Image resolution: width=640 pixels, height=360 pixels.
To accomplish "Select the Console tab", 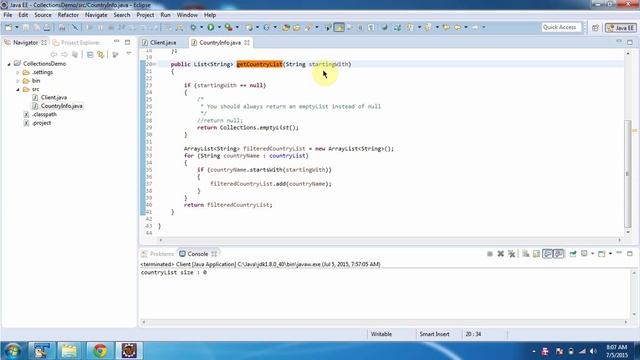I will tap(198, 254).
